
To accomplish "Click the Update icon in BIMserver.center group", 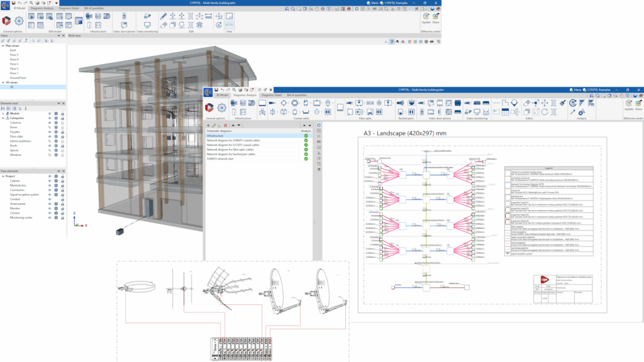I will (x=426, y=17).
